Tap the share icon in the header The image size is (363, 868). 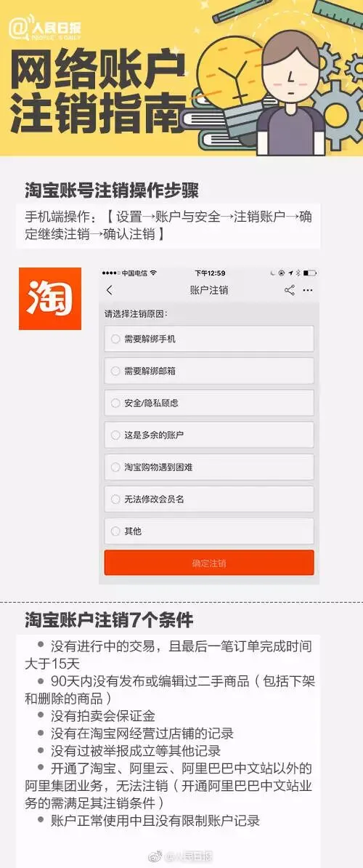[290, 290]
